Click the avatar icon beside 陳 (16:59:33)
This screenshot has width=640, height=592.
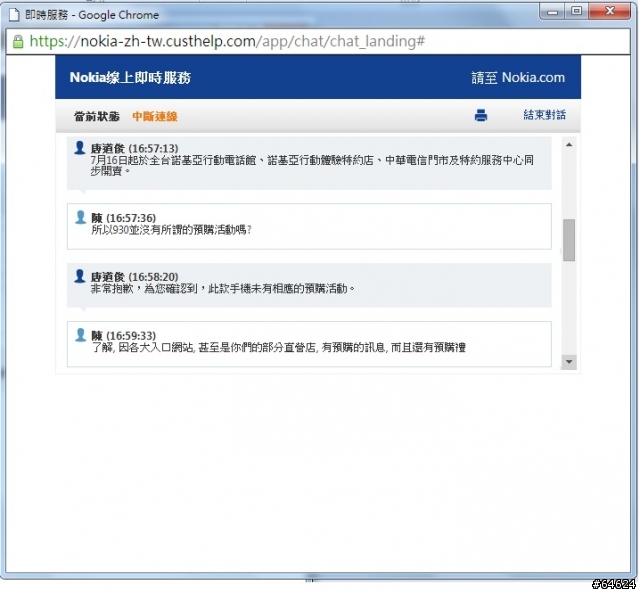(80, 335)
